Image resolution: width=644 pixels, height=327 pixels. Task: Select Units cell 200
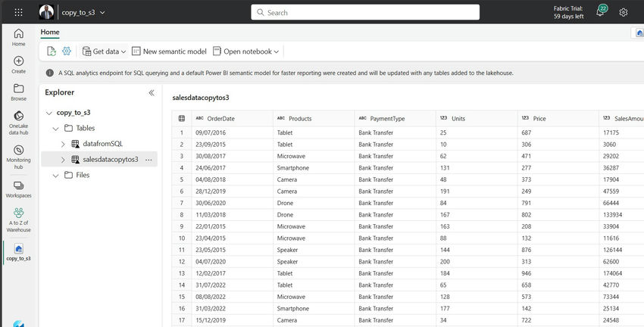(x=477, y=261)
